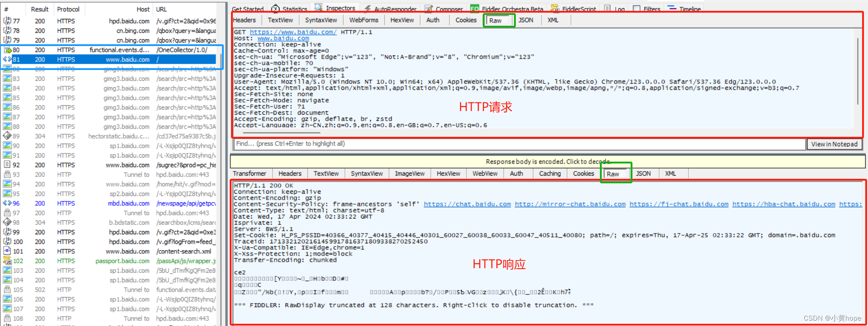868x326 pixels.
Task: Click the 304 icon of session 98
Action: coord(7,222)
